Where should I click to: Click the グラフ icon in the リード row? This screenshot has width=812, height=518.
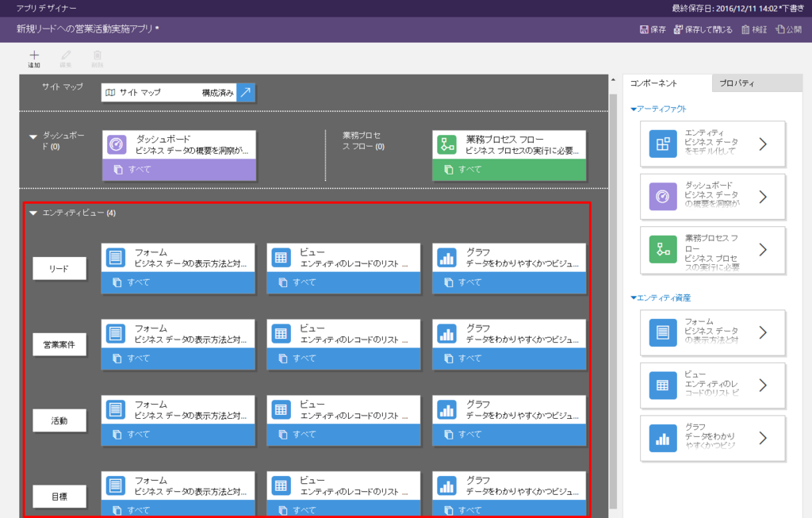click(x=447, y=258)
